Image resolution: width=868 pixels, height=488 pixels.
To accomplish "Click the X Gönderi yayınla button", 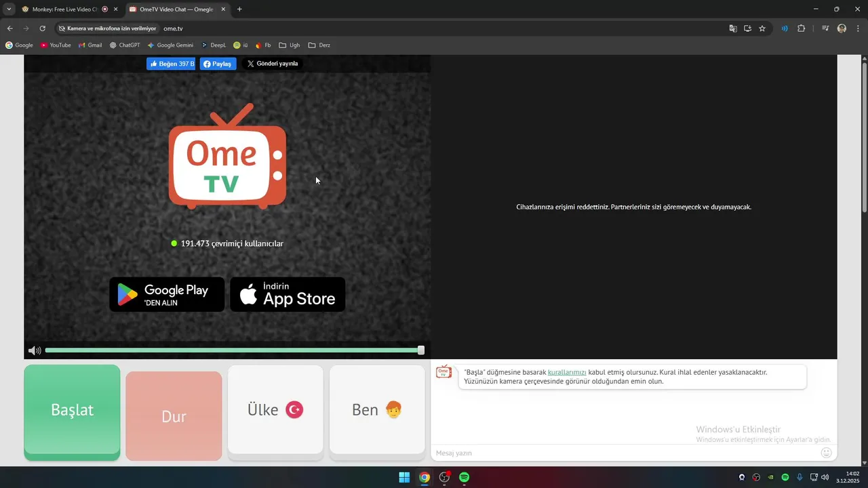I will point(272,64).
